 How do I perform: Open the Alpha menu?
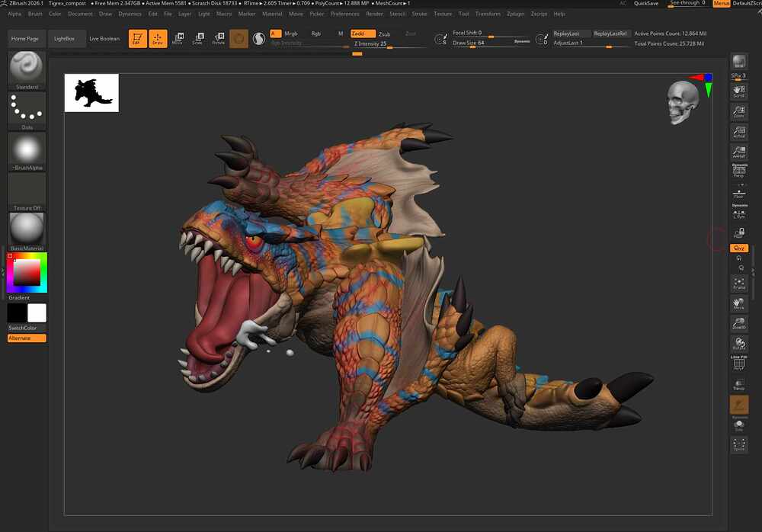(14, 14)
